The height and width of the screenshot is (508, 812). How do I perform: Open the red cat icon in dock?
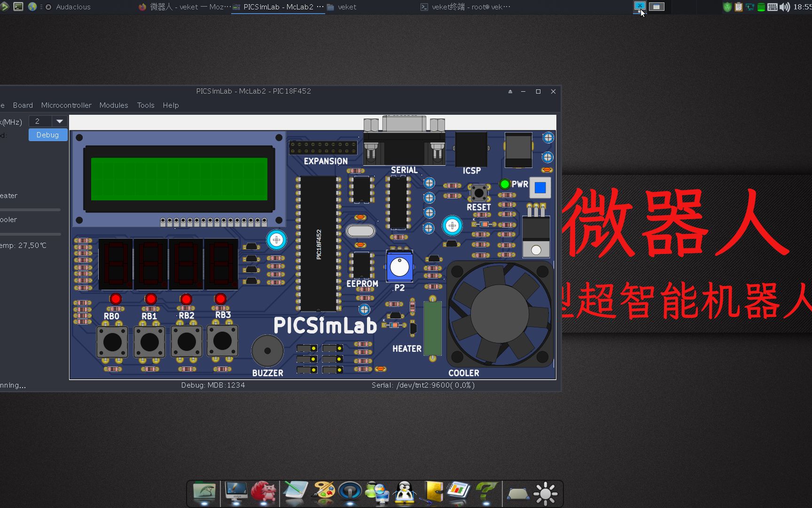click(x=264, y=492)
